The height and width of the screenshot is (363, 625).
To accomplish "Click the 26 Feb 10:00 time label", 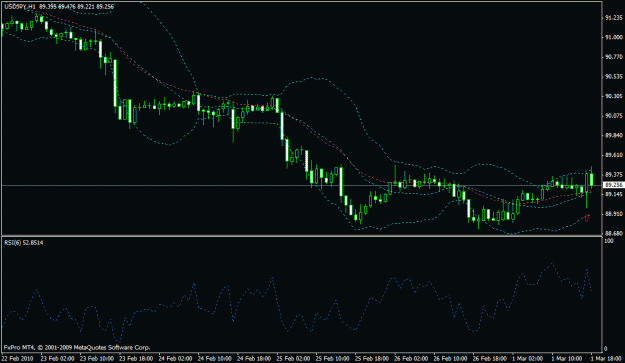I will pyautogui.click(x=450, y=358).
